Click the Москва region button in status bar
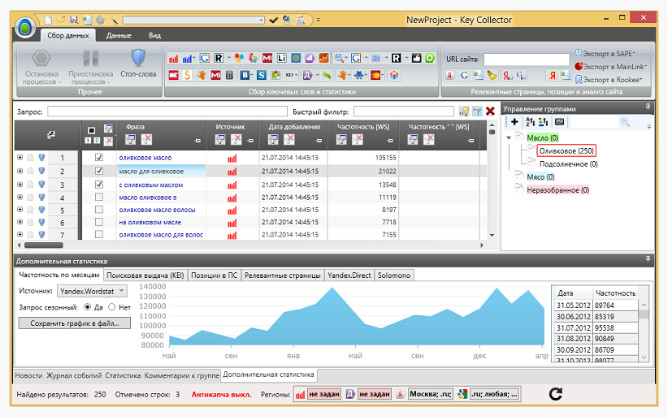The height and width of the screenshot is (418, 667). 425,396
